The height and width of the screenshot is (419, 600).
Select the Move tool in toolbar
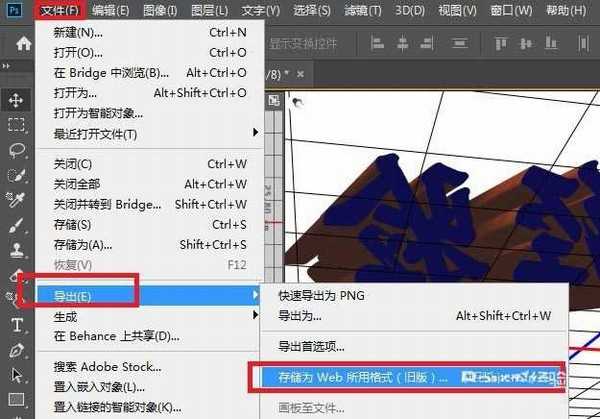coord(17,99)
